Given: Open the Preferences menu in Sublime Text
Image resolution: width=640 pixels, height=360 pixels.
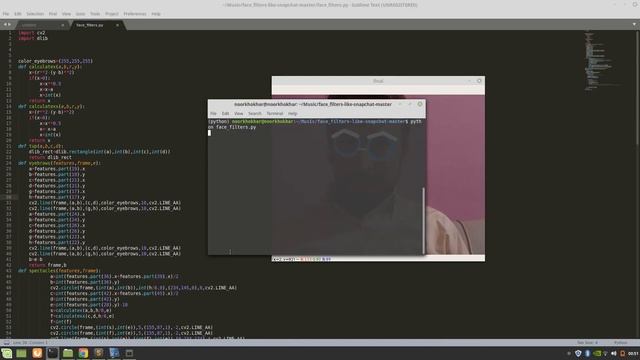Looking at the screenshot, I should [135, 14].
